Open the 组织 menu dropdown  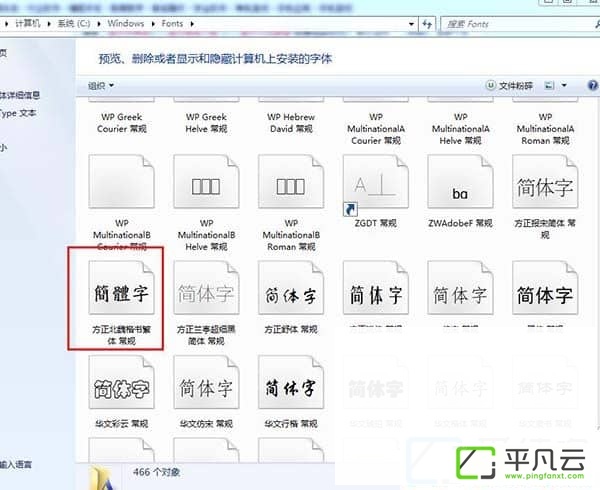click(101, 85)
